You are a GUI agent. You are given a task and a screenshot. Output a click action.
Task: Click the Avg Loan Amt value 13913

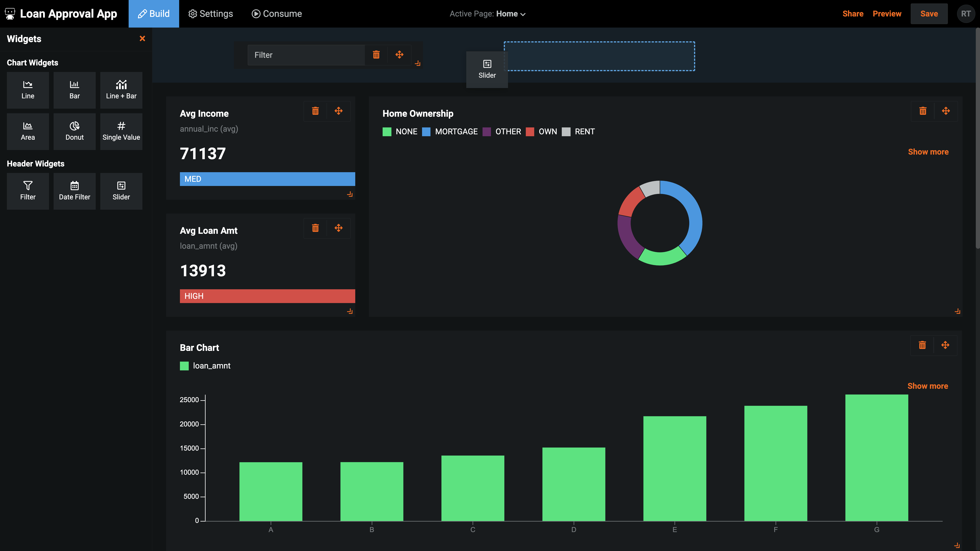203,271
